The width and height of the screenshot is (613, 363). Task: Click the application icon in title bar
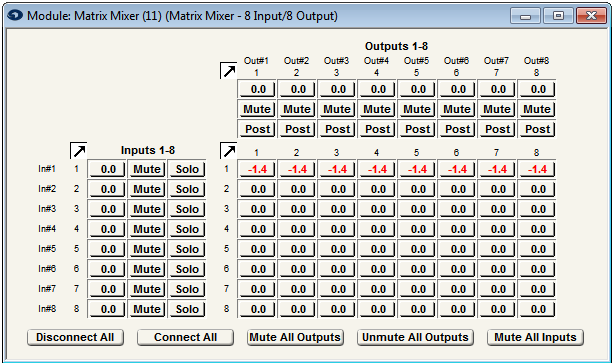tap(14, 16)
